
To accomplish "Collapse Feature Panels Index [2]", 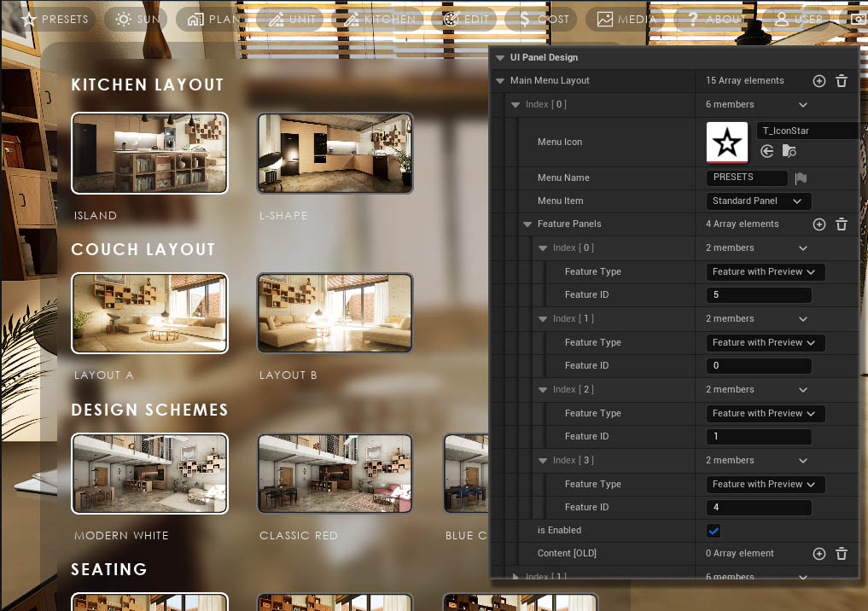I will (543, 390).
